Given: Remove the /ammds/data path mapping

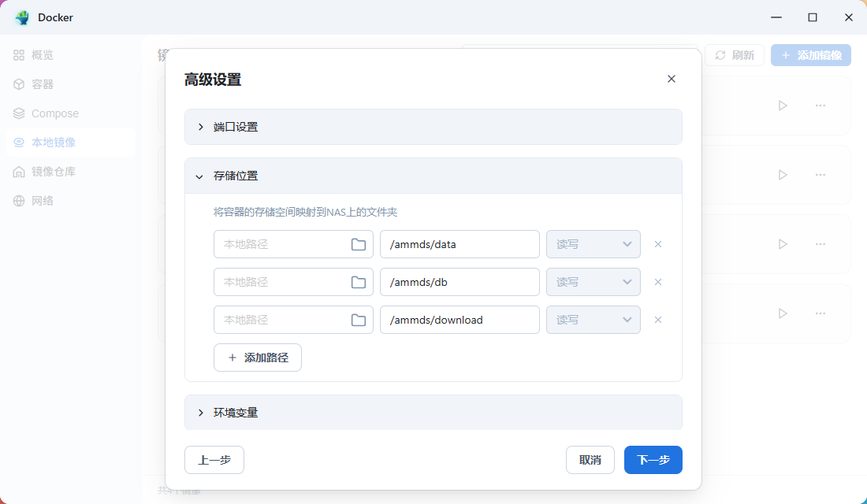Looking at the screenshot, I should [658, 244].
